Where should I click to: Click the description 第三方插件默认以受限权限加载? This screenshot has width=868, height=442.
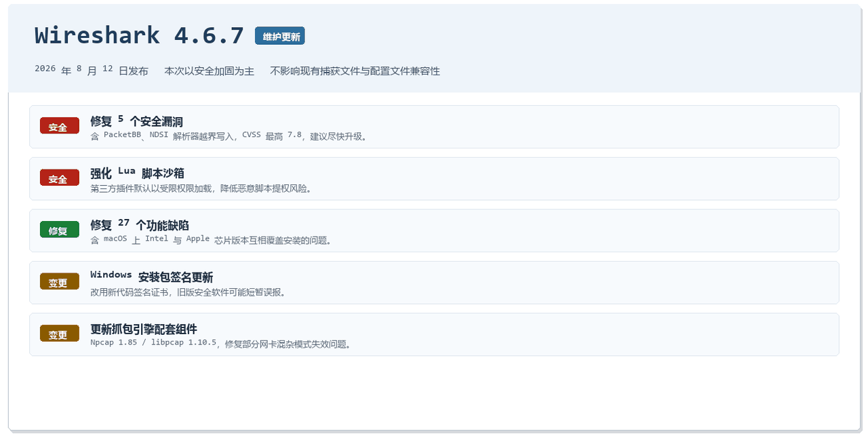coord(202,188)
